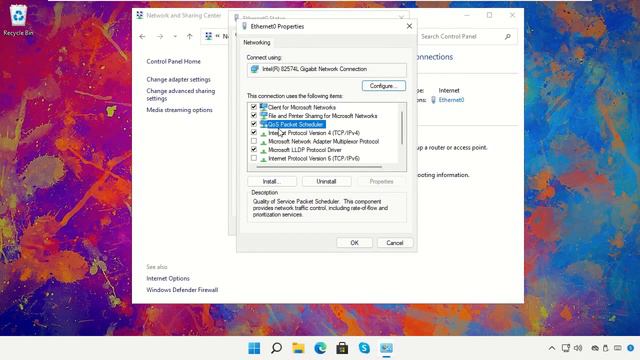Click the Back arrow in Control Panel
This screenshot has height=360, width=640.
pyautogui.click(x=142, y=36)
